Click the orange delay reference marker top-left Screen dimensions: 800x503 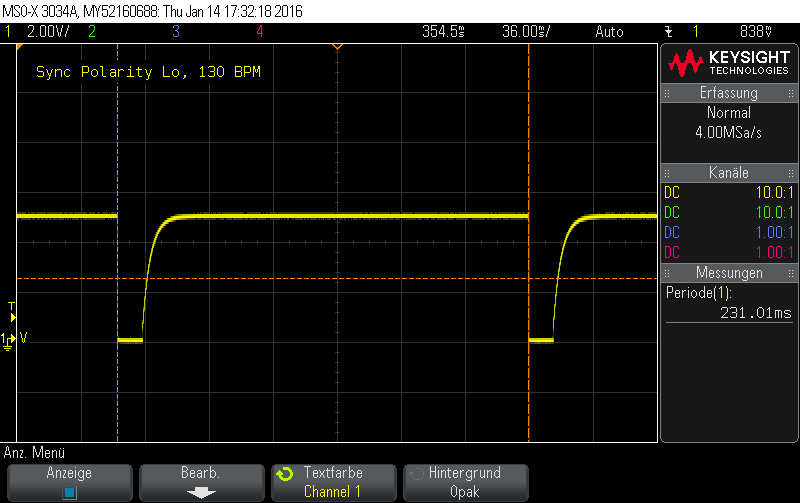coord(20,47)
